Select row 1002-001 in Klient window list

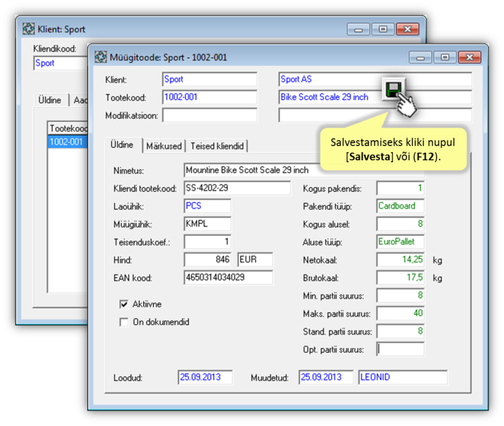[68, 142]
